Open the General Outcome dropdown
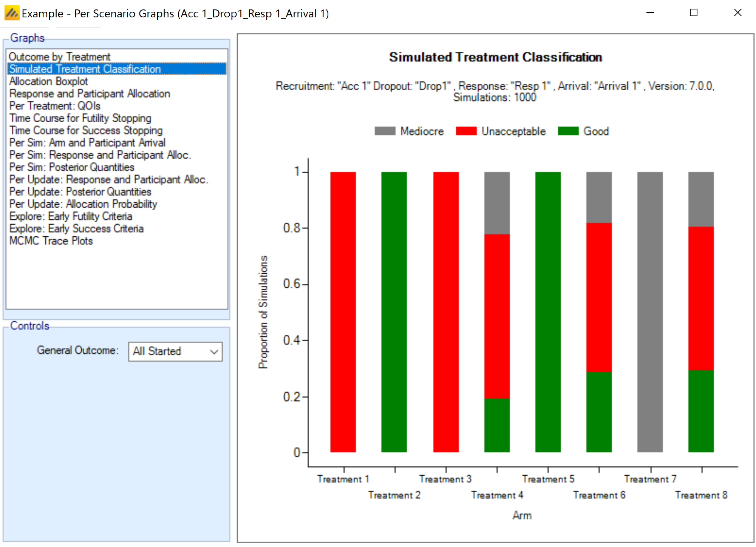Image resolution: width=756 pixels, height=547 pixels. pyautogui.click(x=175, y=351)
